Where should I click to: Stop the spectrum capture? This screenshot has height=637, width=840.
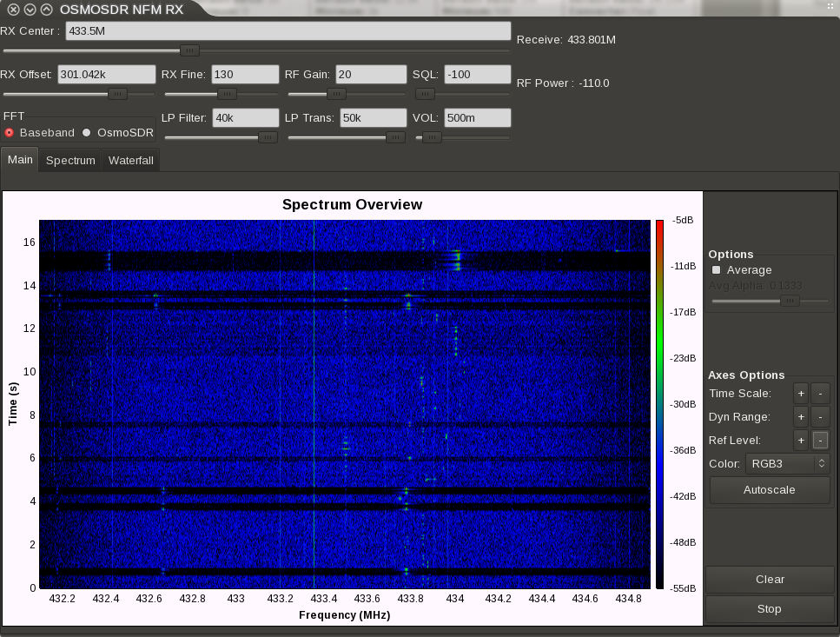(770, 609)
